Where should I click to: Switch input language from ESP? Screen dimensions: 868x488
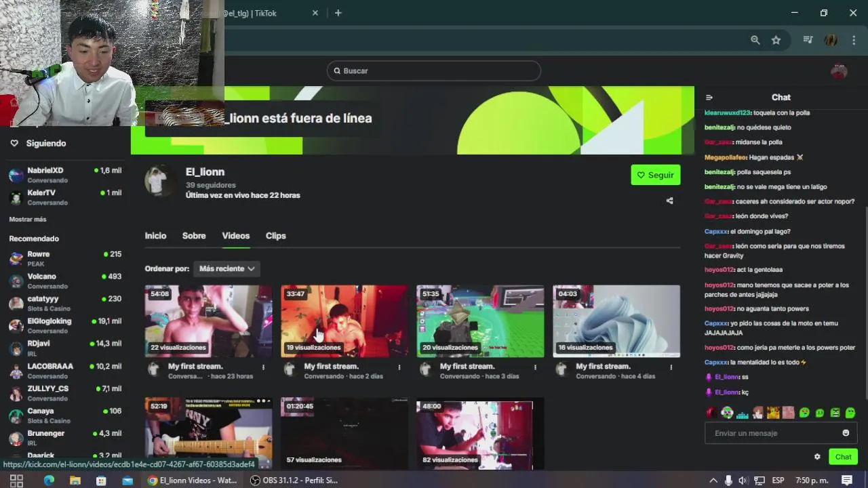(x=778, y=481)
